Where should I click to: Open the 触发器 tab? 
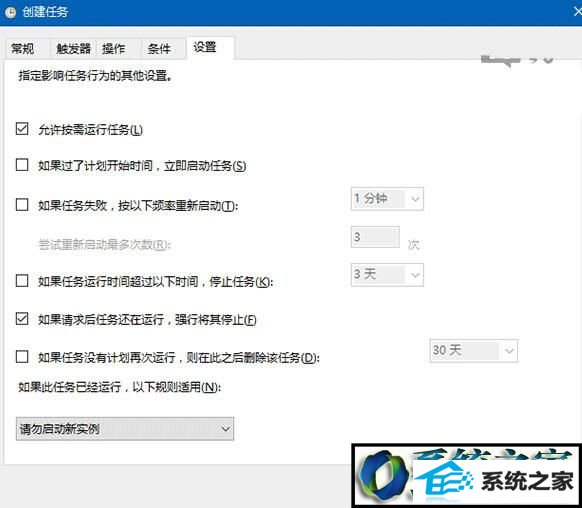73,49
